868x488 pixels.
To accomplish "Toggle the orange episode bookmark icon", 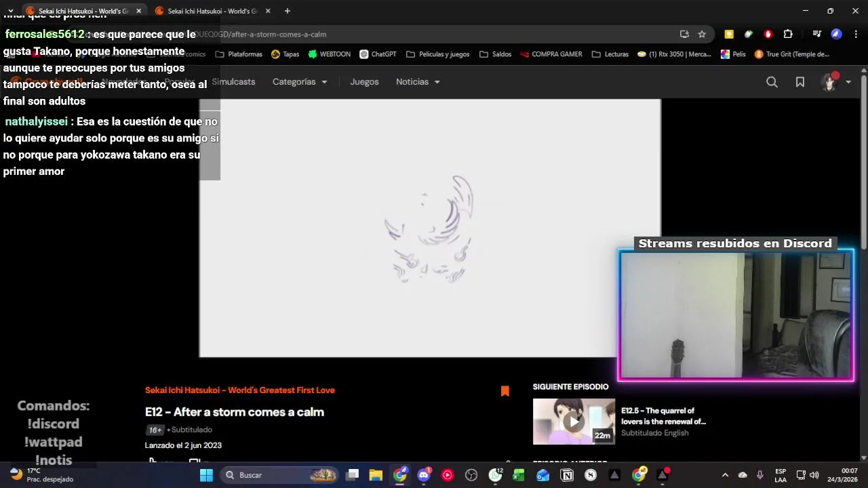I will click(x=505, y=391).
